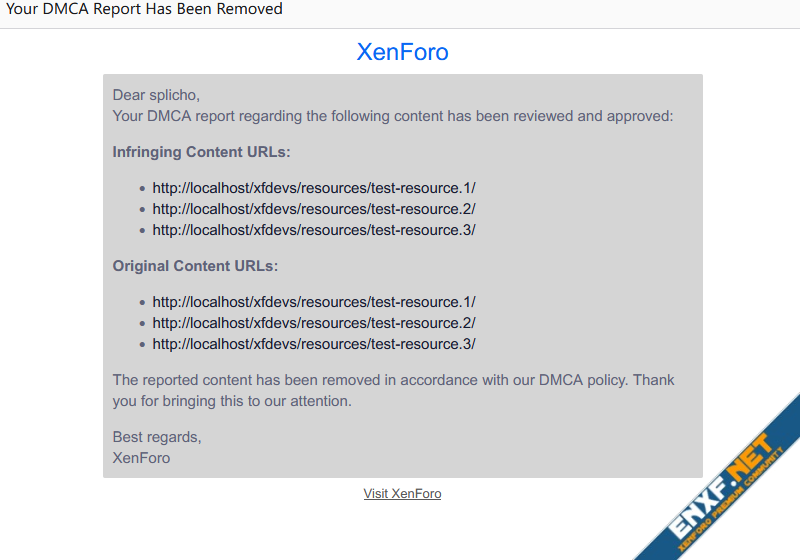Click the ENXF.NET watermark logo
The height and width of the screenshot is (560, 800).
[720, 487]
